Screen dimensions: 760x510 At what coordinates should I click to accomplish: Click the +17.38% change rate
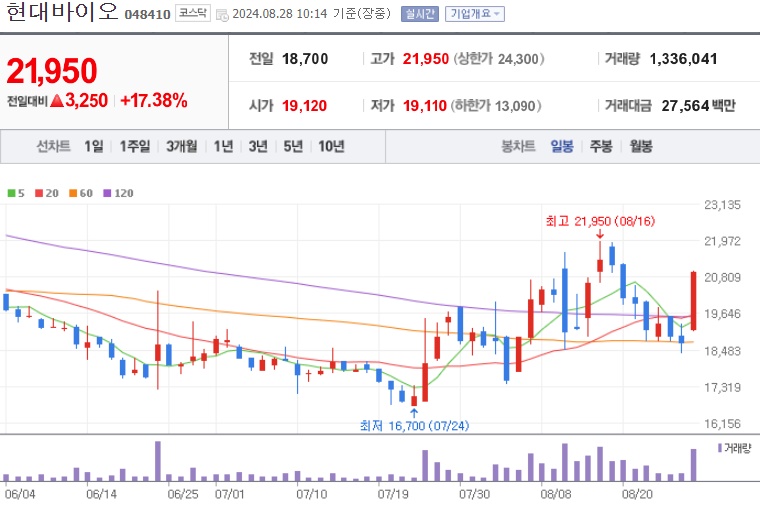click(154, 100)
